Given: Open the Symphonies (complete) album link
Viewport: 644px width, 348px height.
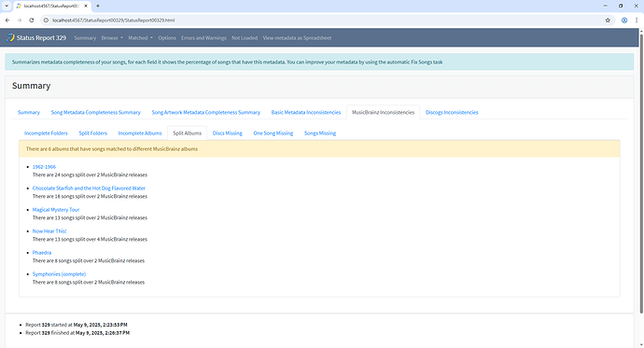Looking at the screenshot, I should pyautogui.click(x=59, y=274).
